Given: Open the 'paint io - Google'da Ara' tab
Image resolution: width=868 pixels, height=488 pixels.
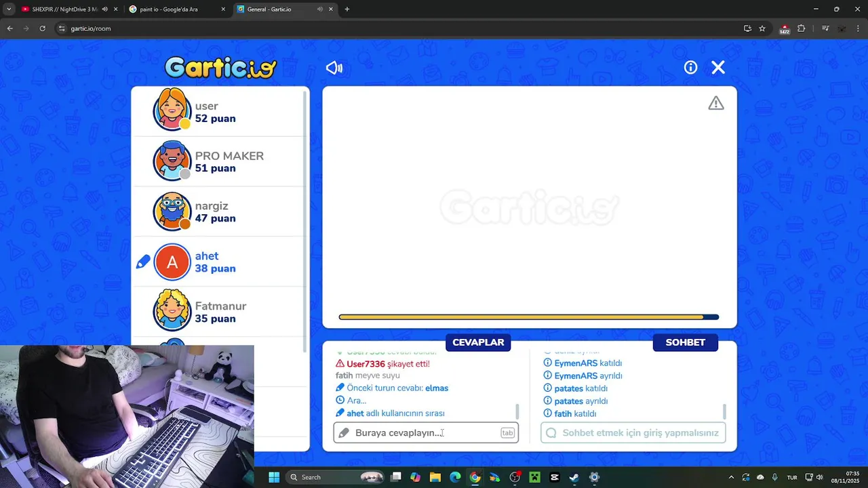Looking at the screenshot, I should pyautogui.click(x=170, y=9).
